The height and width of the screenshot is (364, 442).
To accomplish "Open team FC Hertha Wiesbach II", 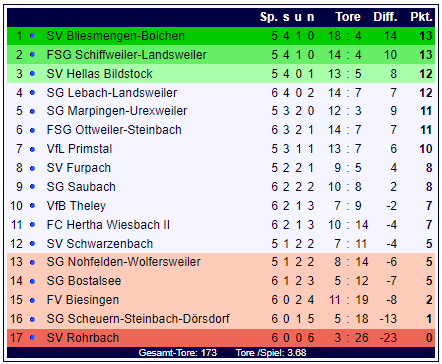I will [x=108, y=225].
